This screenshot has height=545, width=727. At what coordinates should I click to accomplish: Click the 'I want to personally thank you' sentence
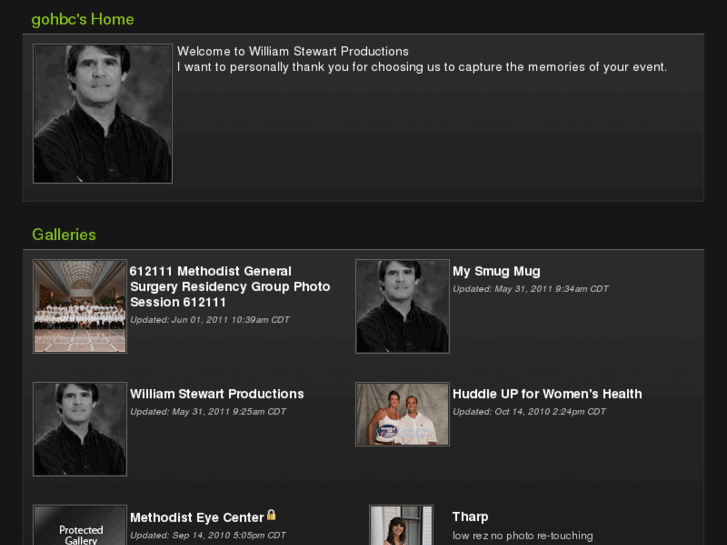point(422,67)
